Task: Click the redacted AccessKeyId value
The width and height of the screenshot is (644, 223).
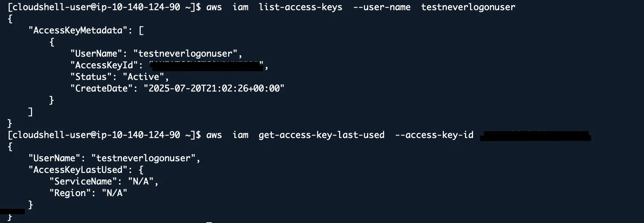Action: point(206,66)
